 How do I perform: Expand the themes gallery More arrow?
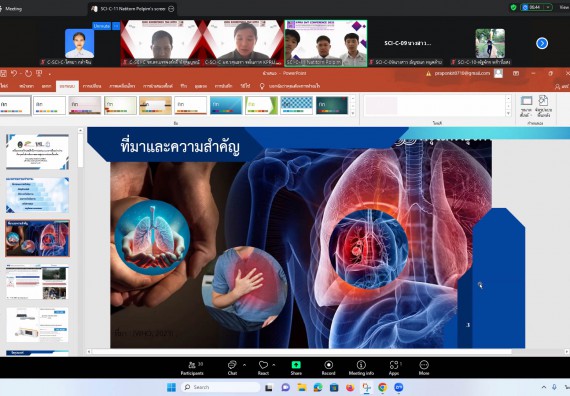point(352,113)
